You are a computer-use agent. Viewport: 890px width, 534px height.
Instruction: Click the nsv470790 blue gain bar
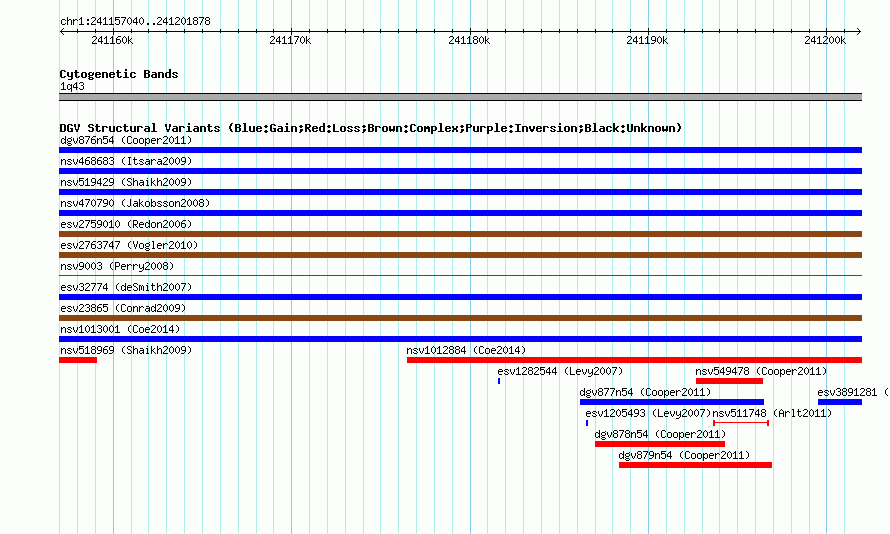coord(460,213)
